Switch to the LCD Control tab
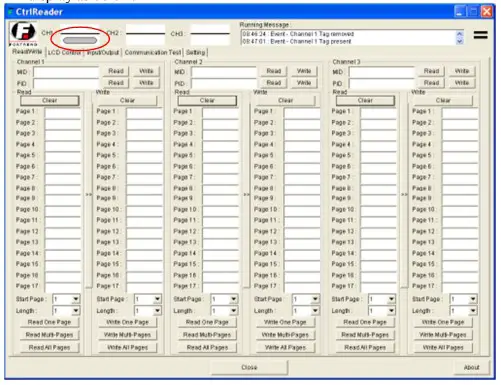 pos(64,53)
